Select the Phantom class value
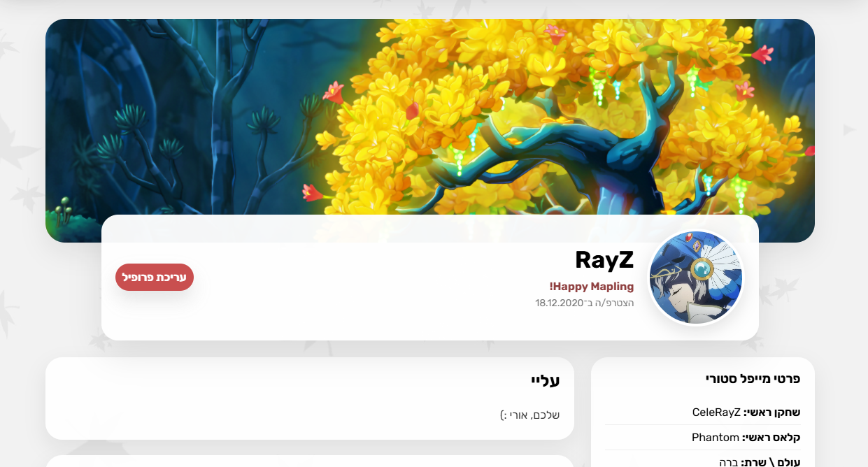868x467 pixels. pyautogui.click(x=716, y=438)
